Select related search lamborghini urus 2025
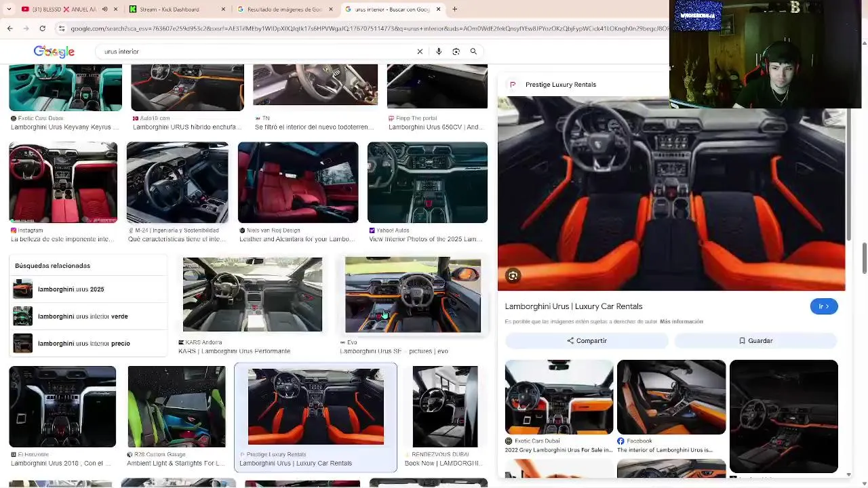868x488 pixels. (x=88, y=289)
